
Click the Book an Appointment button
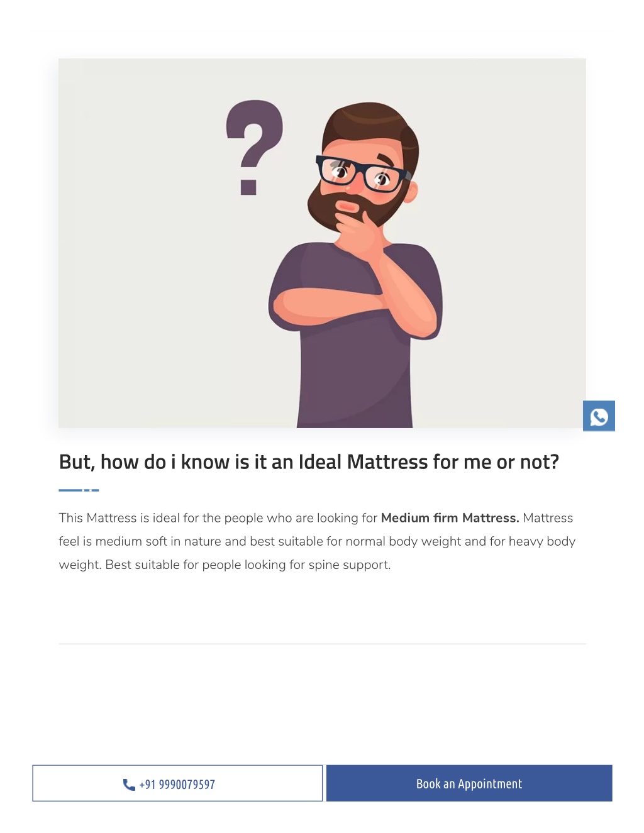[469, 783]
